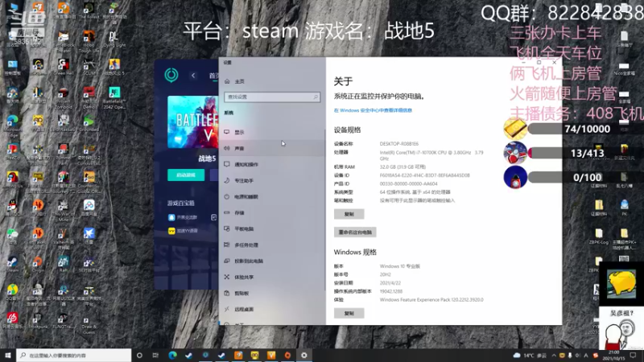Click 启动游戏 button in accelerator window
The width and height of the screenshot is (644, 362).
186,175
